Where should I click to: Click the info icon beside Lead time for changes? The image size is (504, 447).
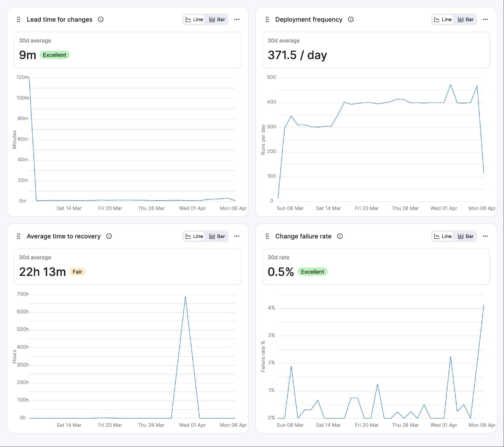tap(101, 19)
